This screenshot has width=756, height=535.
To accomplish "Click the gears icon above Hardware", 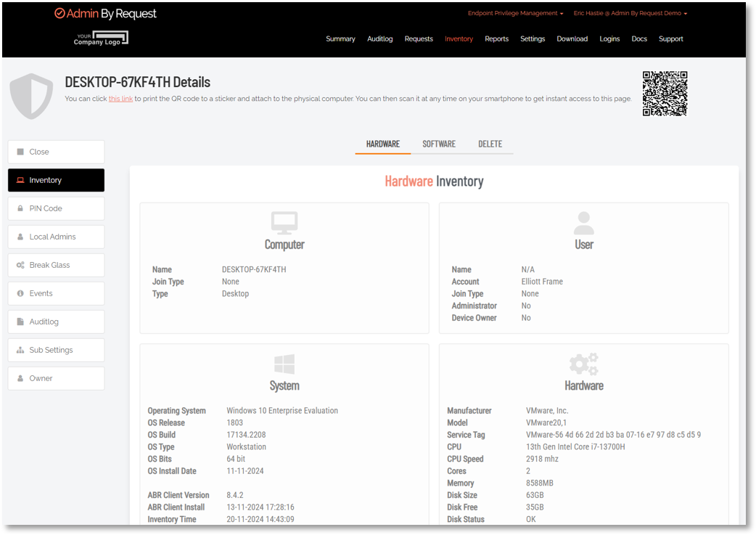I will coord(584,364).
